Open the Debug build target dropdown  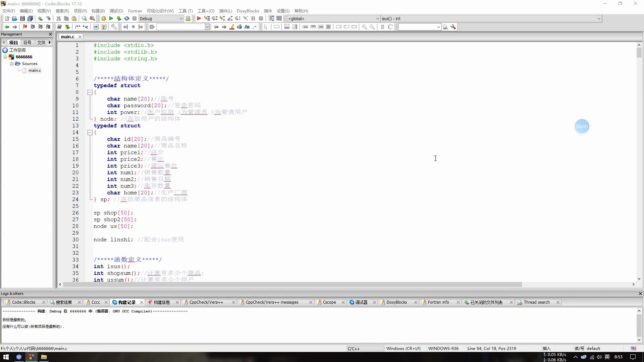pyautogui.click(x=181, y=18)
